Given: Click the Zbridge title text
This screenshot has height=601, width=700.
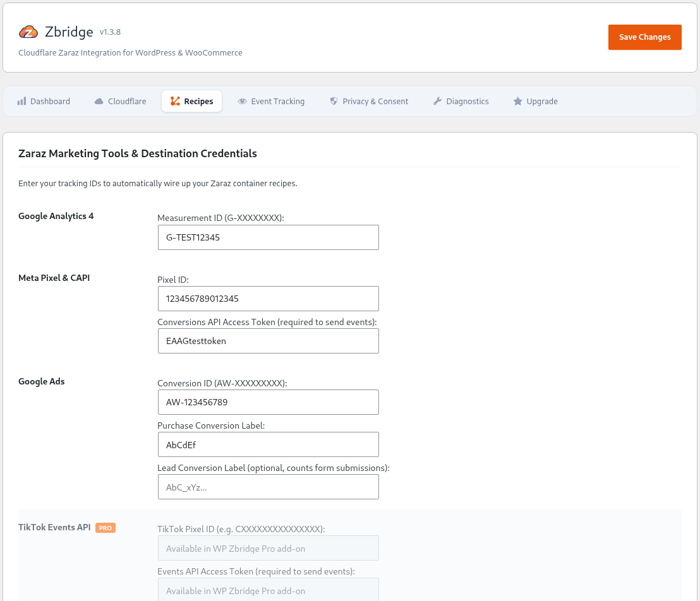Looking at the screenshot, I should point(69,32).
